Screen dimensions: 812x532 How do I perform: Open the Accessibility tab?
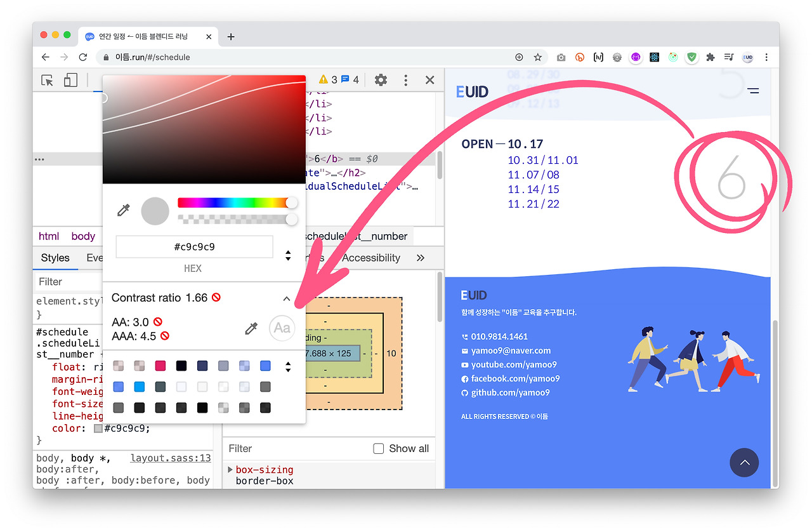click(x=371, y=258)
